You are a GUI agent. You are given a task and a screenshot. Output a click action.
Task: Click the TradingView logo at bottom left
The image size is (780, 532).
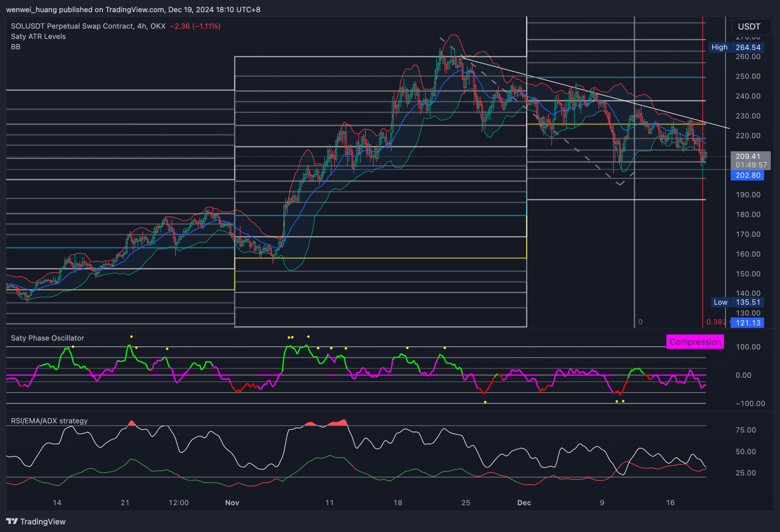point(36,521)
